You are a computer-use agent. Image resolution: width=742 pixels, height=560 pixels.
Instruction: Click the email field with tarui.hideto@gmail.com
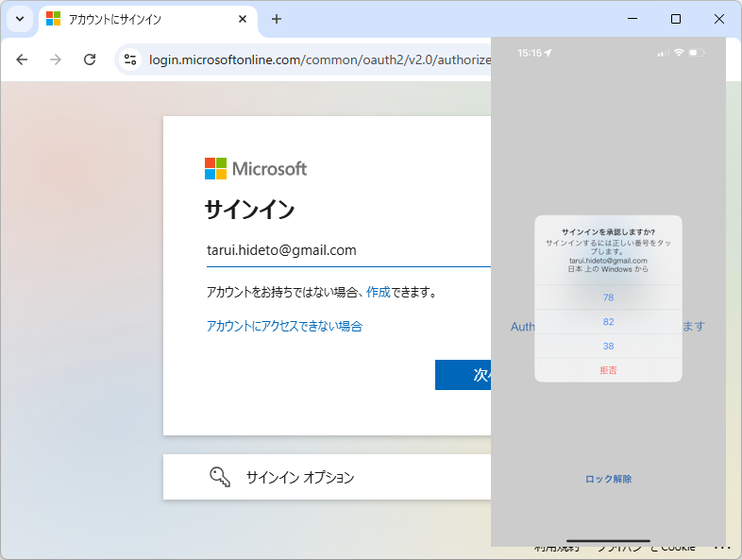348,251
